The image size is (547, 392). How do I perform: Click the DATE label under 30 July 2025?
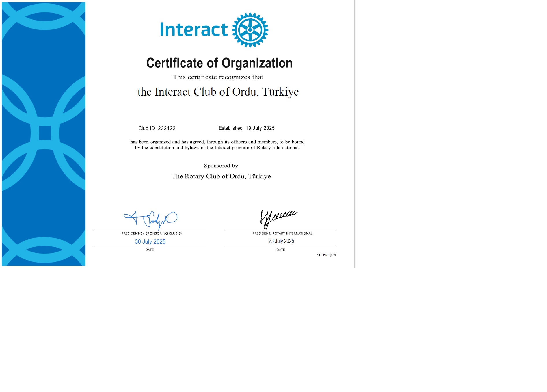click(x=150, y=250)
